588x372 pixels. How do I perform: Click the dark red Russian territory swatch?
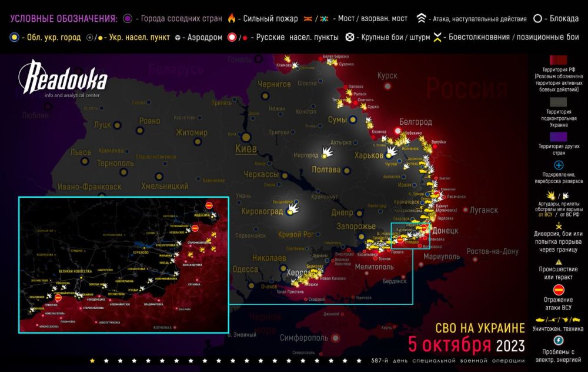(559, 62)
